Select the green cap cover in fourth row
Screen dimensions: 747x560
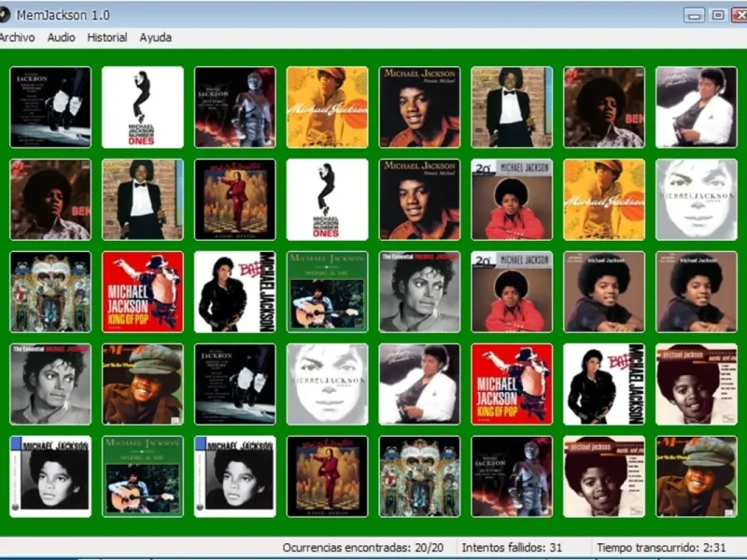(x=143, y=385)
